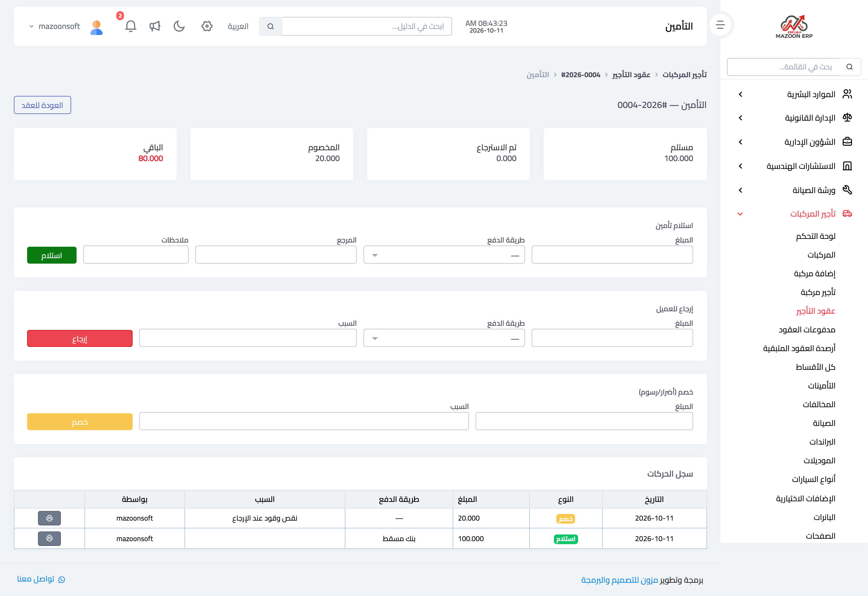Collapse the تأجير المركبات menu chevron
868x596 pixels.
coord(740,214)
